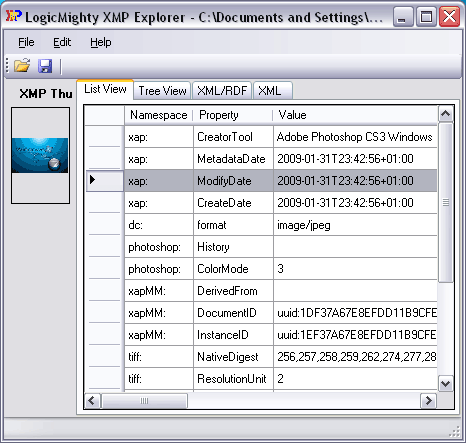Click the XMP thumbnail preview image
This screenshot has width=466, height=443.
click(x=40, y=155)
